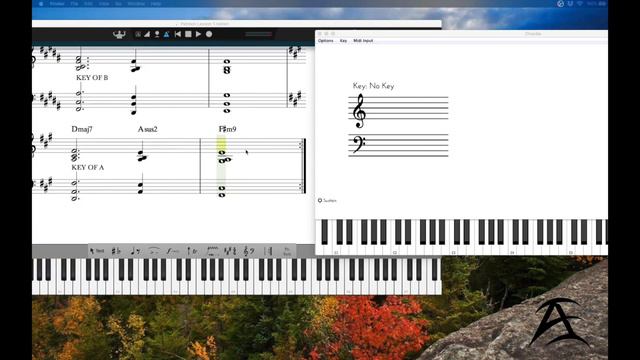The height and width of the screenshot is (360, 640).
Task: Click the metronome icon in transport bar
Action: tap(167, 35)
